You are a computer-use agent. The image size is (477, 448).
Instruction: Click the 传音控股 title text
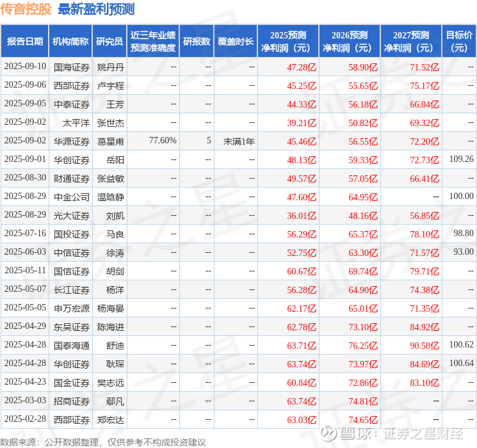click(26, 9)
